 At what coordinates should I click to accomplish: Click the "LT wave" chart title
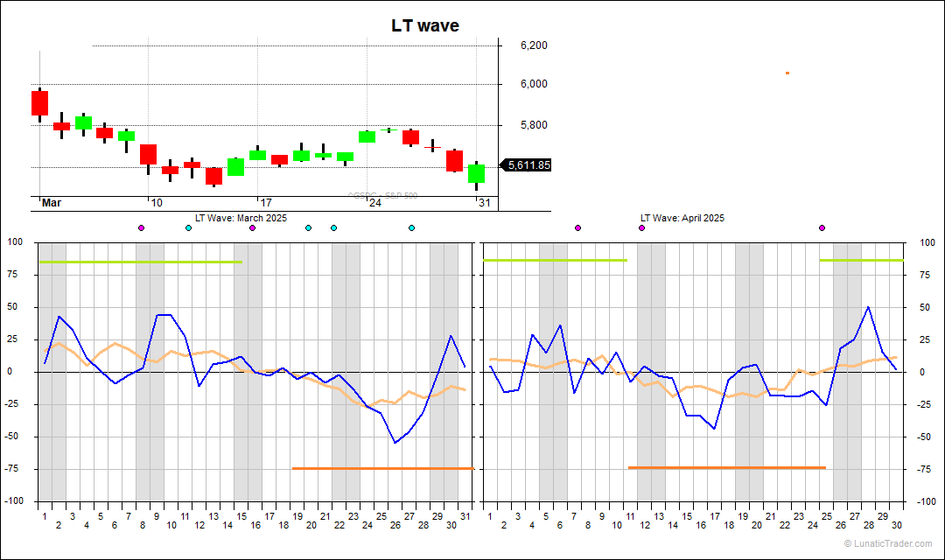tap(424, 26)
